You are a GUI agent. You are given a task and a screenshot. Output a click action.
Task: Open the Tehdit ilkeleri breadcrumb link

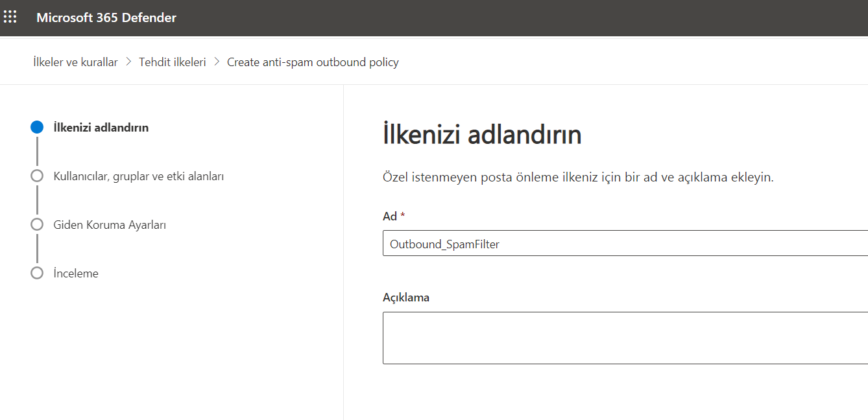click(x=173, y=62)
